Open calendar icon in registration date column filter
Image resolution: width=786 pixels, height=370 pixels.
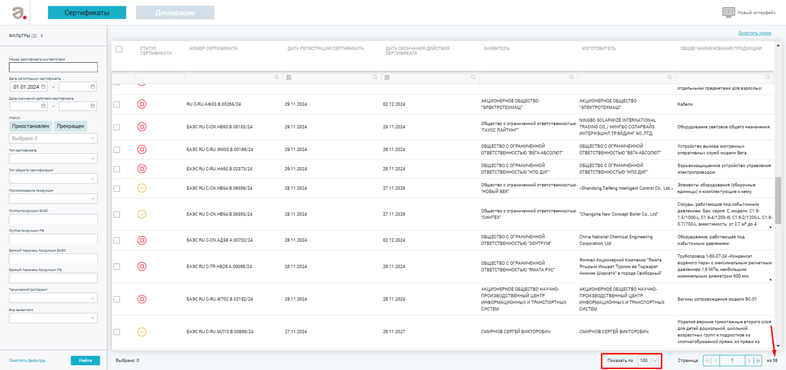pos(289,78)
